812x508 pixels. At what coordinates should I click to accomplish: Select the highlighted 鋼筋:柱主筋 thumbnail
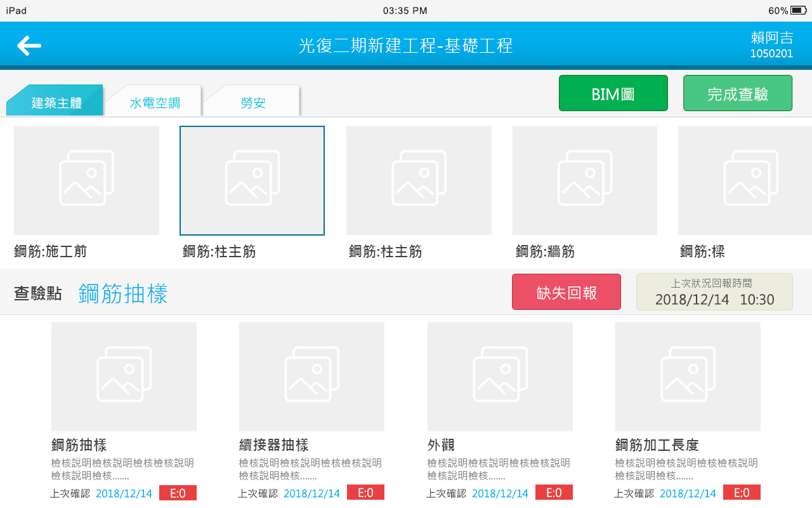coord(252,180)
